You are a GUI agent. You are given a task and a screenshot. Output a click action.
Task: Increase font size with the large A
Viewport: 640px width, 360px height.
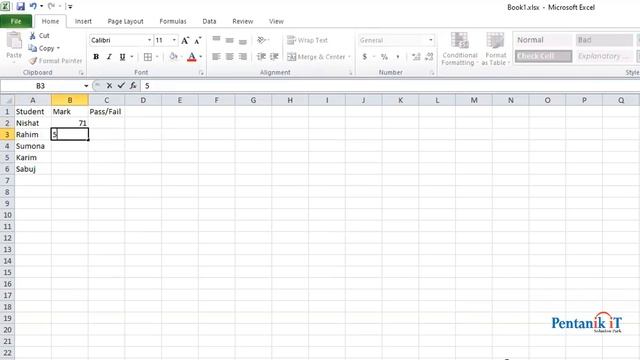coord(185,40)
